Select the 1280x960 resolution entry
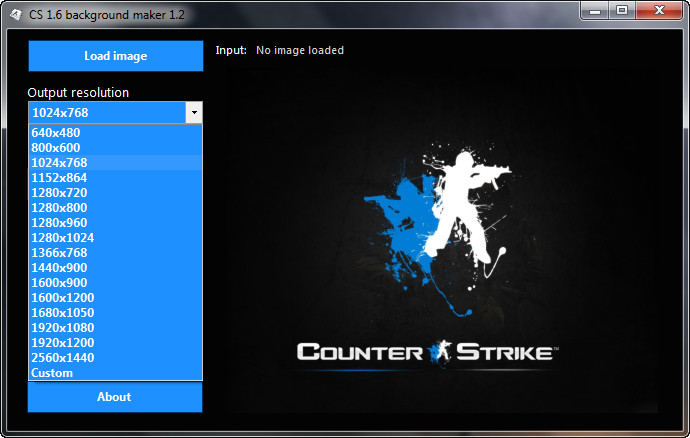This screenshot has height=438, width=690. pyautogui.click(x=115, y=222)
